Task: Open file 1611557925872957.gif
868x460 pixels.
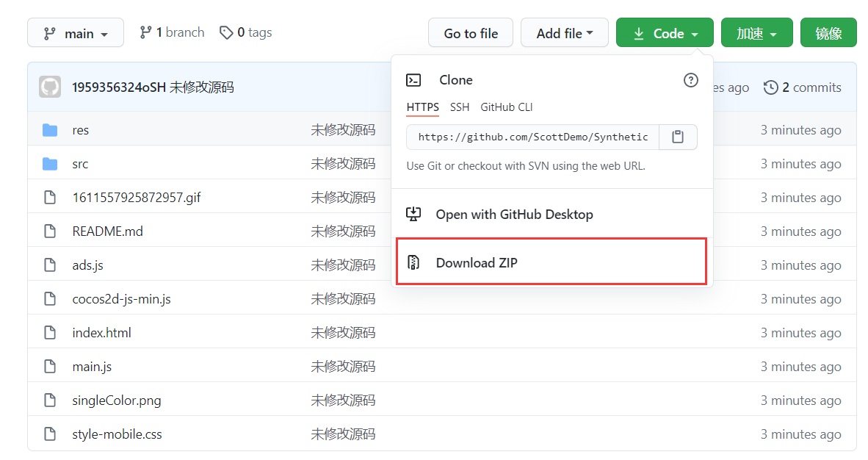Action: 136,198
